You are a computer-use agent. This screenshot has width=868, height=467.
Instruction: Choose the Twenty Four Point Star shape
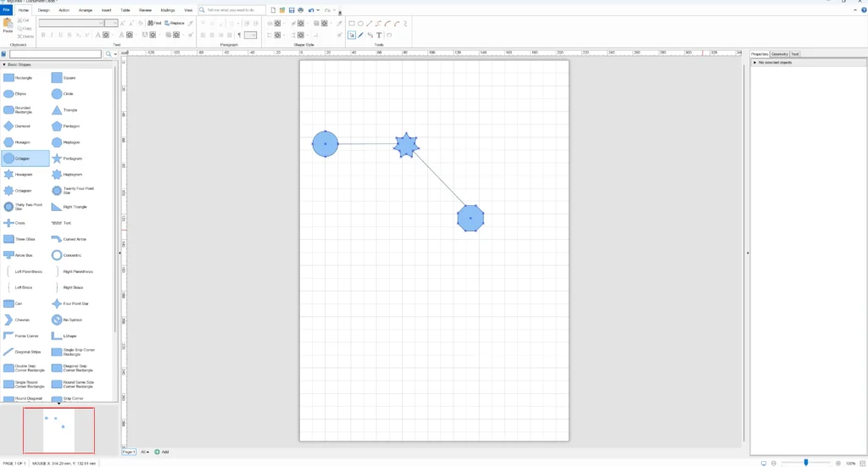(x=72, y=191)
